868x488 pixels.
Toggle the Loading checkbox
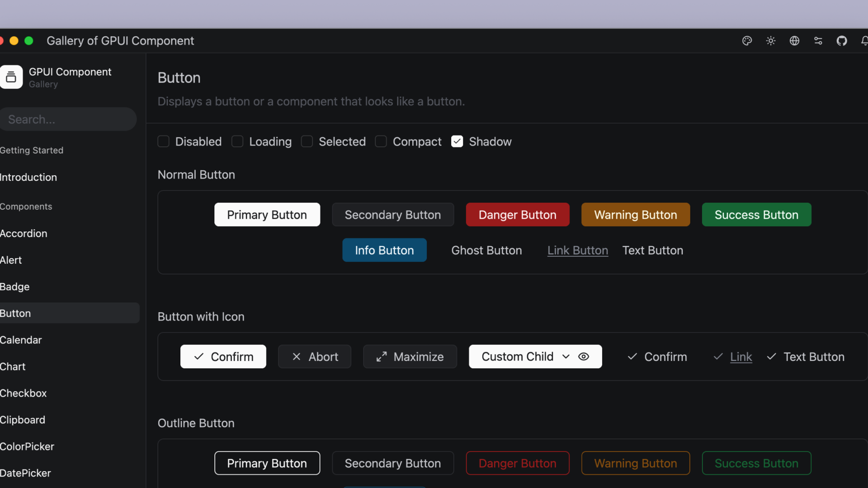(237, 141)
